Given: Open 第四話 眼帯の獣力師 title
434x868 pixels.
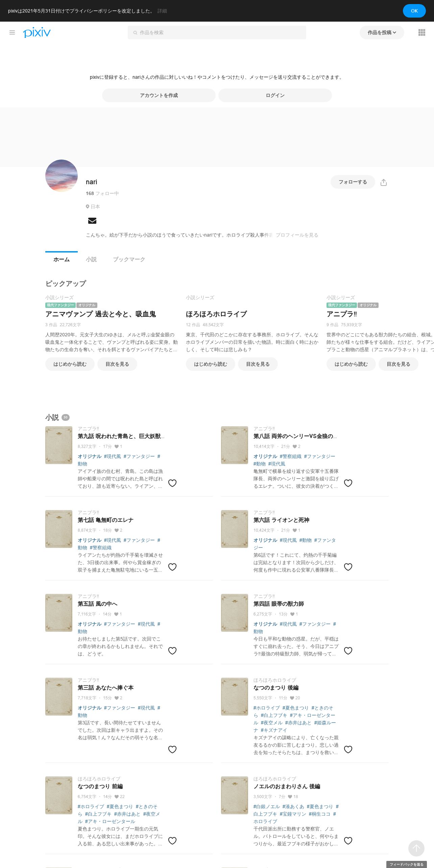Looking at the screenshot, I should [x=279, y=604].
